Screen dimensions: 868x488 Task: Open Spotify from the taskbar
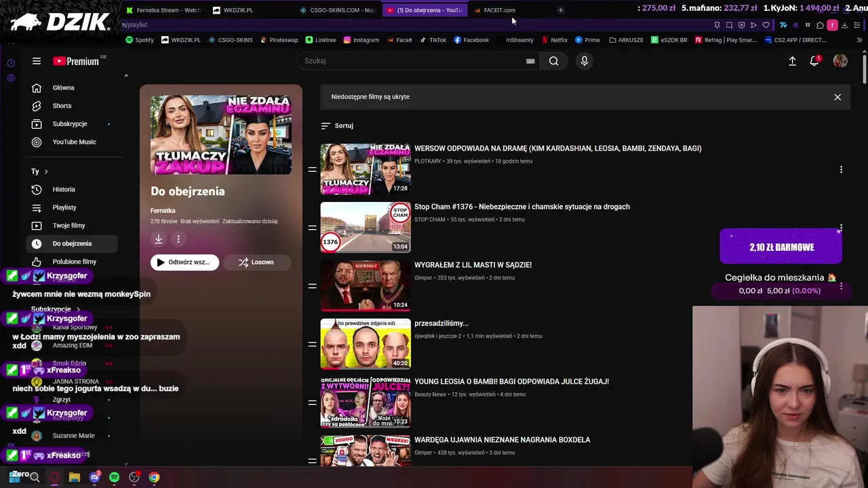tap(114, 477)
